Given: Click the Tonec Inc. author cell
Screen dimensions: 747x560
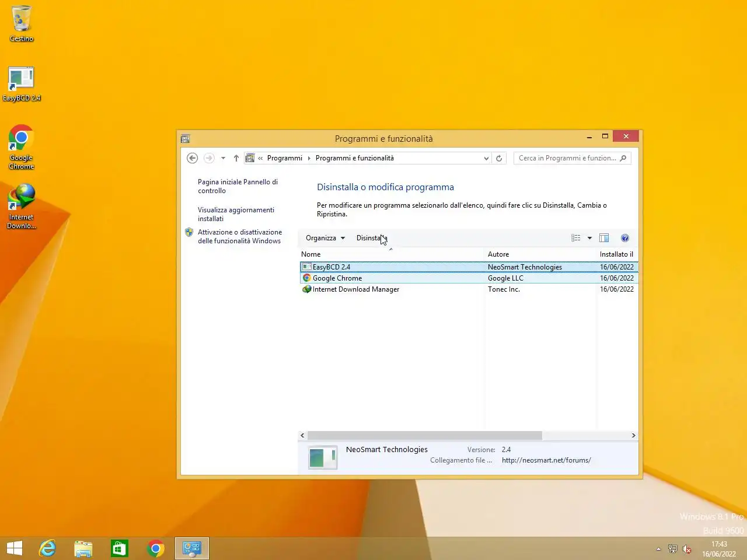Looking at the screenshot, I should [504, 289].
